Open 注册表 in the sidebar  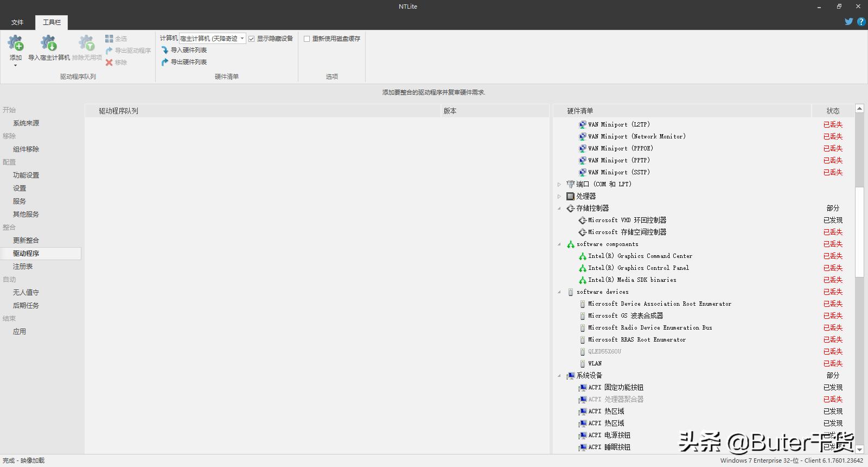click(x=23, y=267)
